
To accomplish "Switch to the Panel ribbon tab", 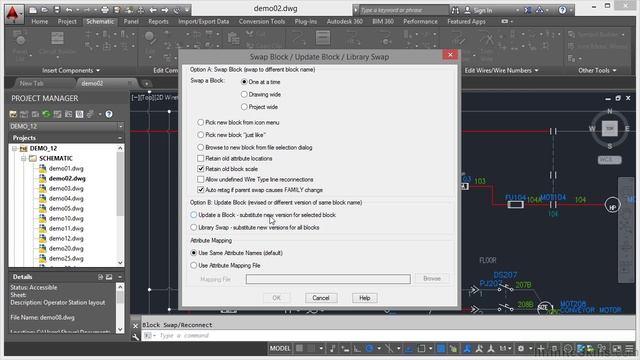I will tap(131, 22).
